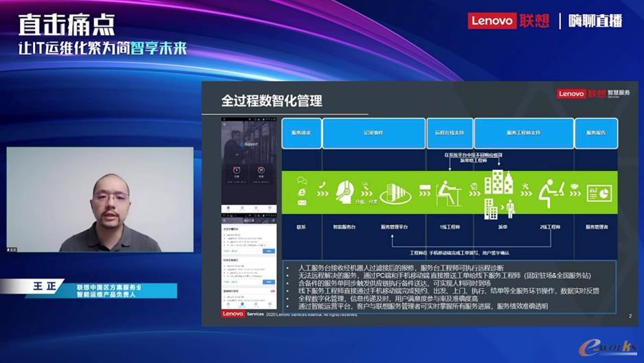
Task: Click the Lenovo 智慧服务 logo on the slide
Action: click(593, 93)
